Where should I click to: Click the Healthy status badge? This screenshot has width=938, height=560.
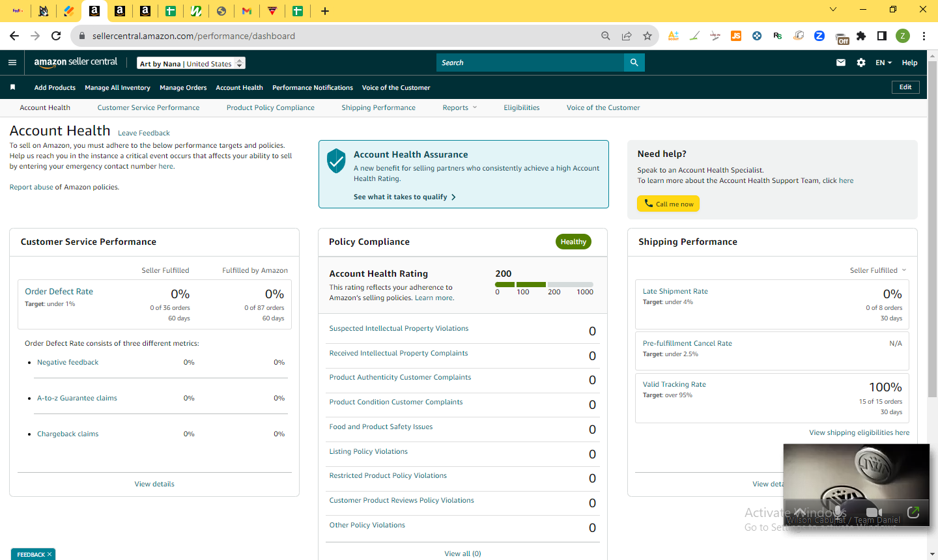coord(573,242)
